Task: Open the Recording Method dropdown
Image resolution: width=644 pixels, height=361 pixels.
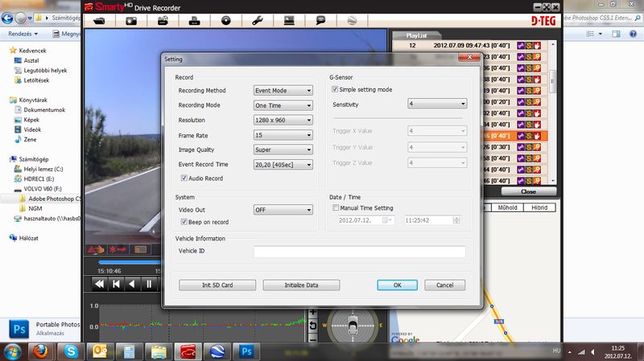Action: pyautogui.click(x=283, y=91)
